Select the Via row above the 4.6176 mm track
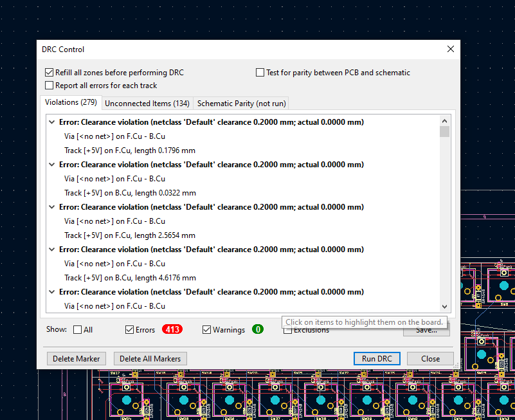515x420 pixels. pos(114,264)
